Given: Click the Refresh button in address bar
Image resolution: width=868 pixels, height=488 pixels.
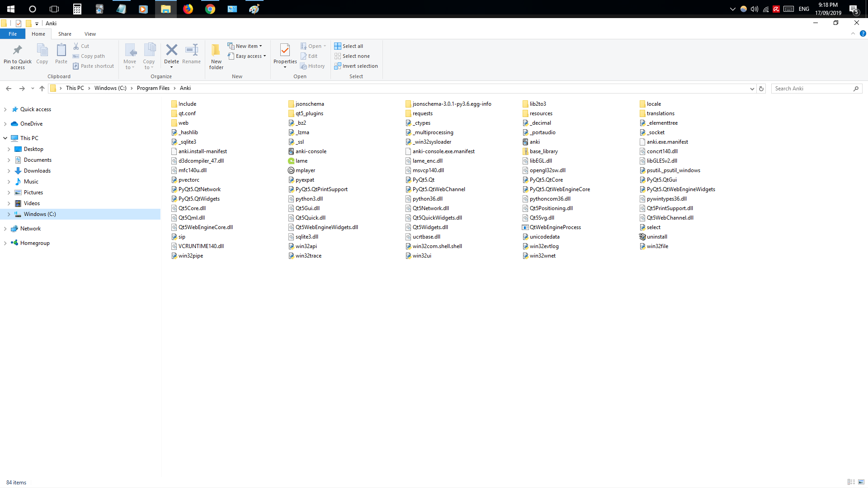Looking at the screenshot, I should click(761, 89).
